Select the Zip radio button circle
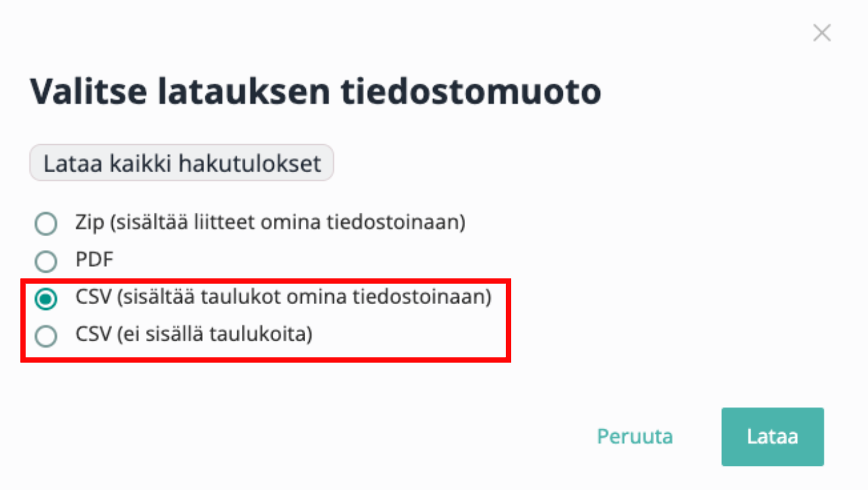Screen dimensions: 868x490 coord(46,224)
